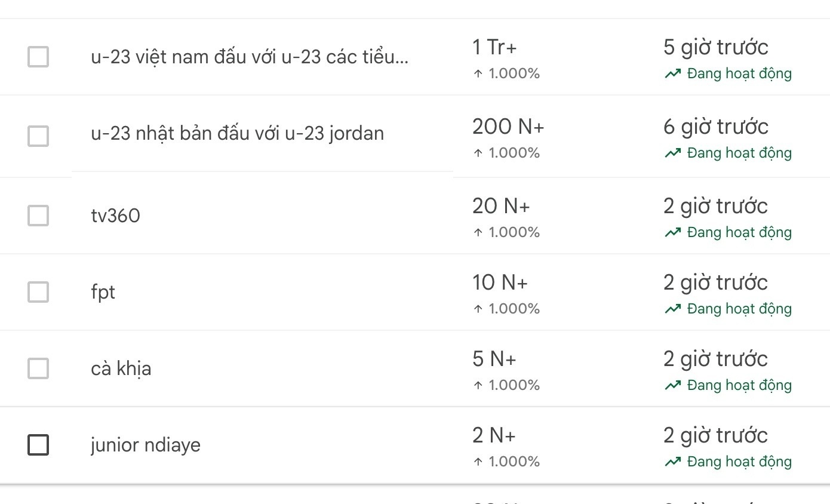This screenshot has width=830, height=504.
Task: Click the up arrow under 1 Tr+ volume
Action: [x=478, y=74]
